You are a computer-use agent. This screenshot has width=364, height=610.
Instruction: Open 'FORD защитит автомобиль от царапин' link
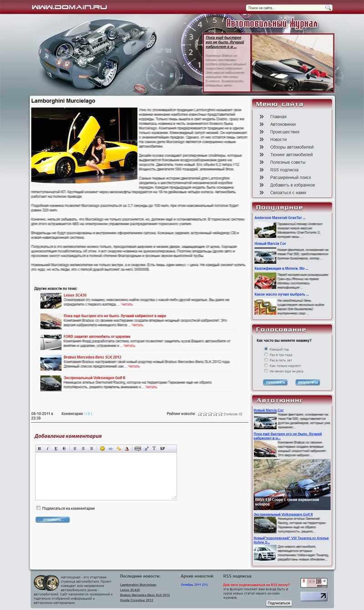tap(97, 336)
